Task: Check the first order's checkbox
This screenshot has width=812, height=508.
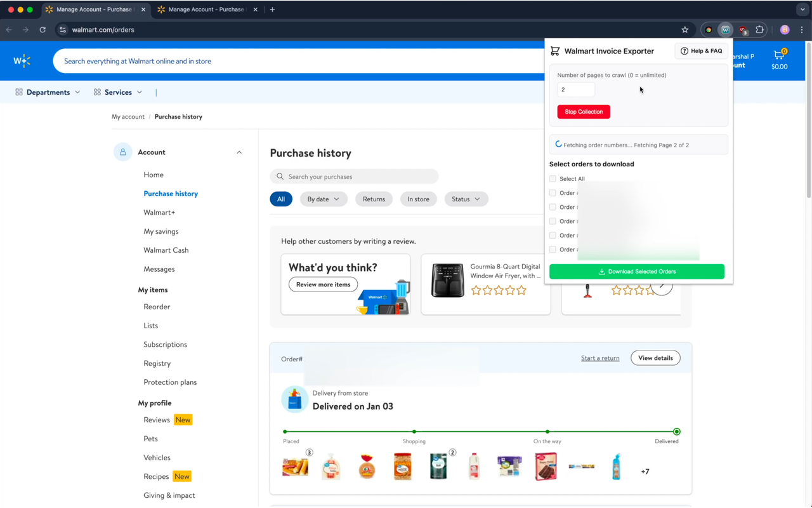Action: (x=553, y=192)
